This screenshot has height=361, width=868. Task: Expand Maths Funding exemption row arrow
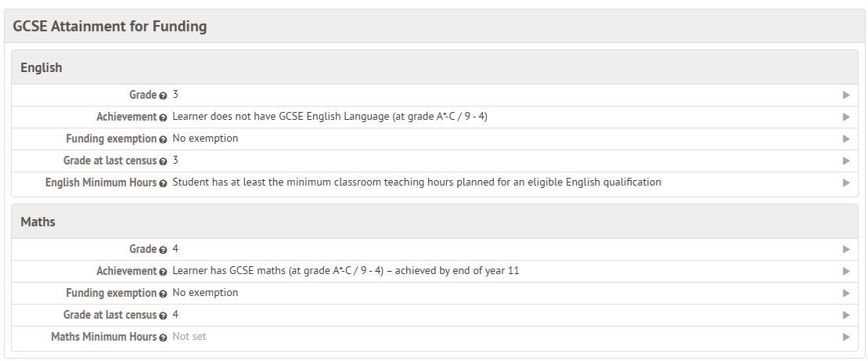click(x=846, y=293)
